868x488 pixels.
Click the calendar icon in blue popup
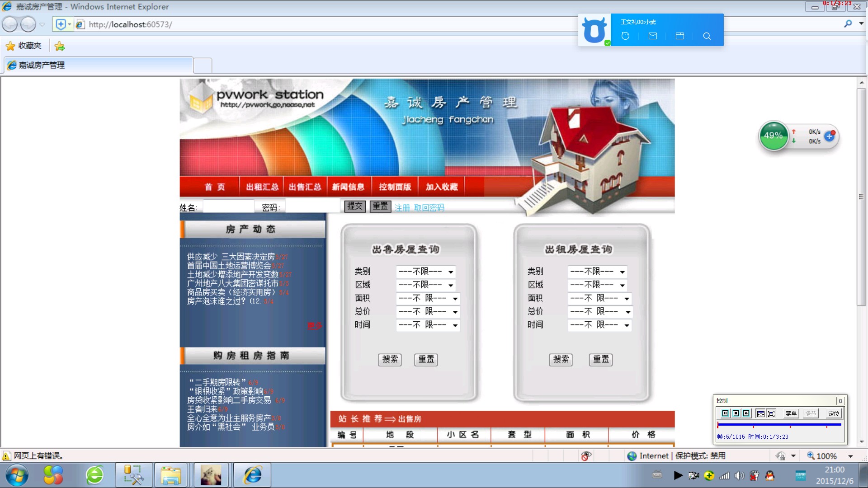point(679,36)
